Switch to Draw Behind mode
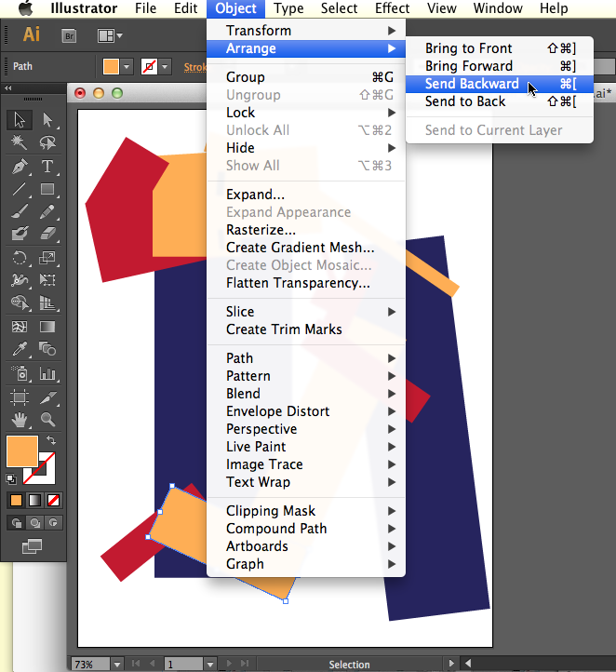 [x=33, y=523]
